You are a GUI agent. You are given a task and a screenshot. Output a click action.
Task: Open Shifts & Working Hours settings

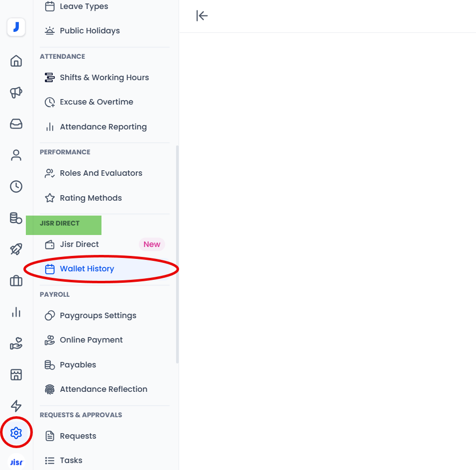104,78
